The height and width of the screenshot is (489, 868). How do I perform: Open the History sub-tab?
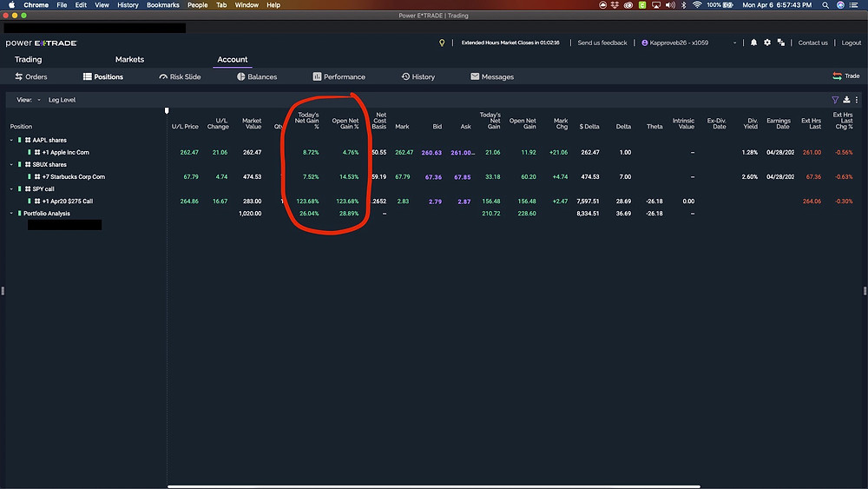tap(418, 76)
